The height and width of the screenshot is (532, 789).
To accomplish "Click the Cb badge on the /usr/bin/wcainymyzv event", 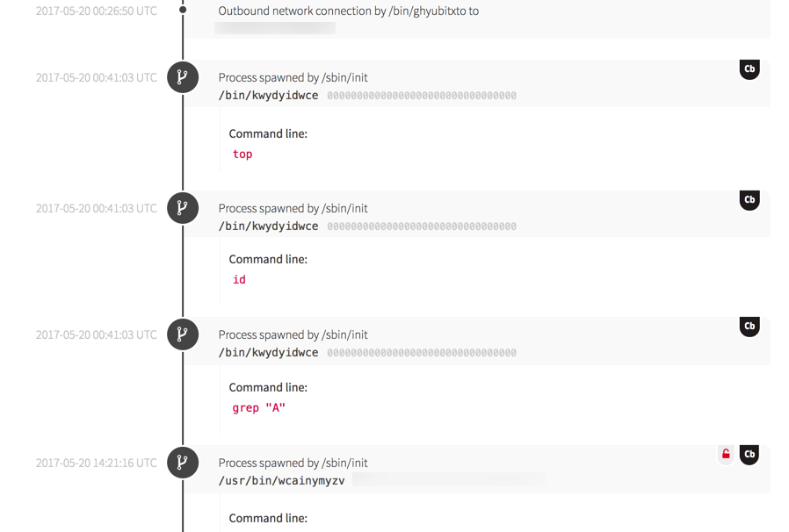I will 749,455.
